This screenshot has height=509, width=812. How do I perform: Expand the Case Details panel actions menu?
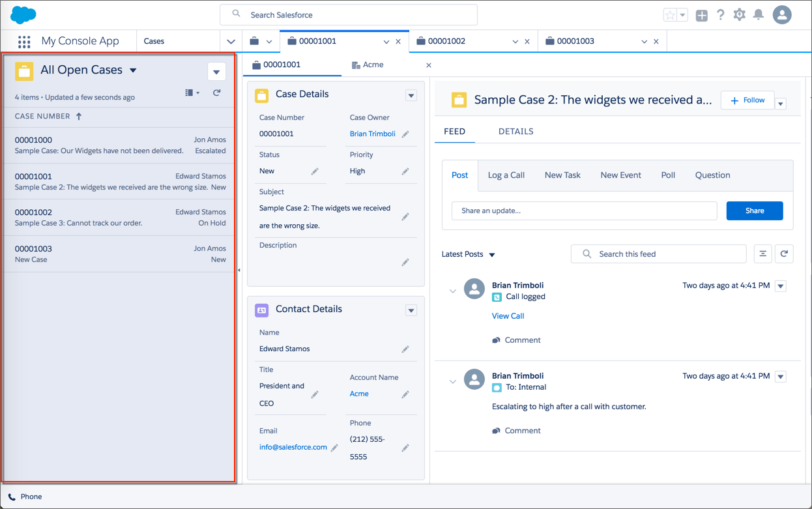[x=411, y=95]
